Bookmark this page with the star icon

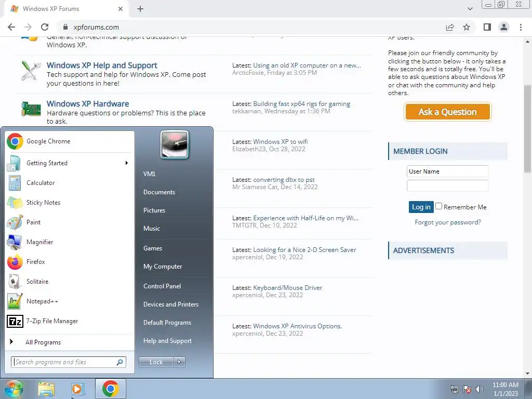coord(467,27)
